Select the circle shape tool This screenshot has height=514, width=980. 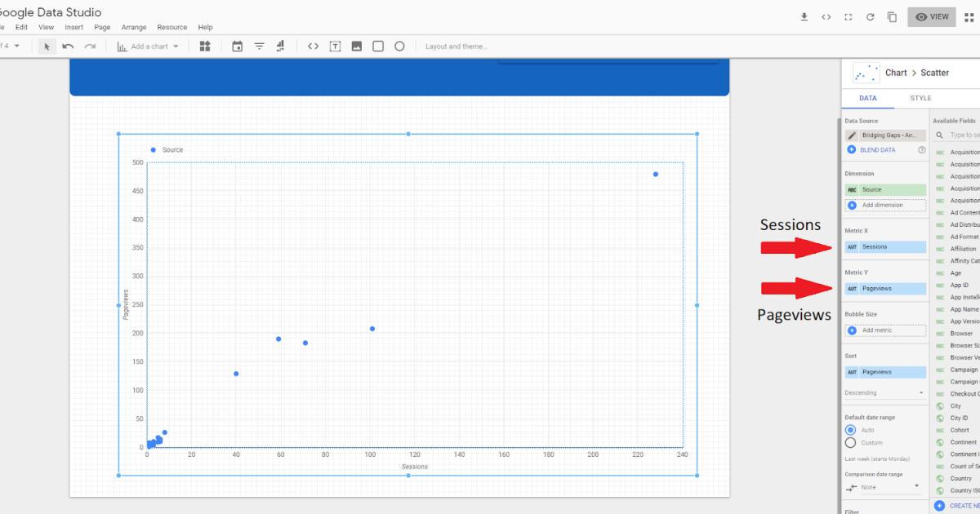399,46
